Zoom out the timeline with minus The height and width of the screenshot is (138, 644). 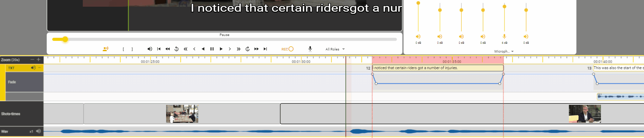tap(32, 60)
